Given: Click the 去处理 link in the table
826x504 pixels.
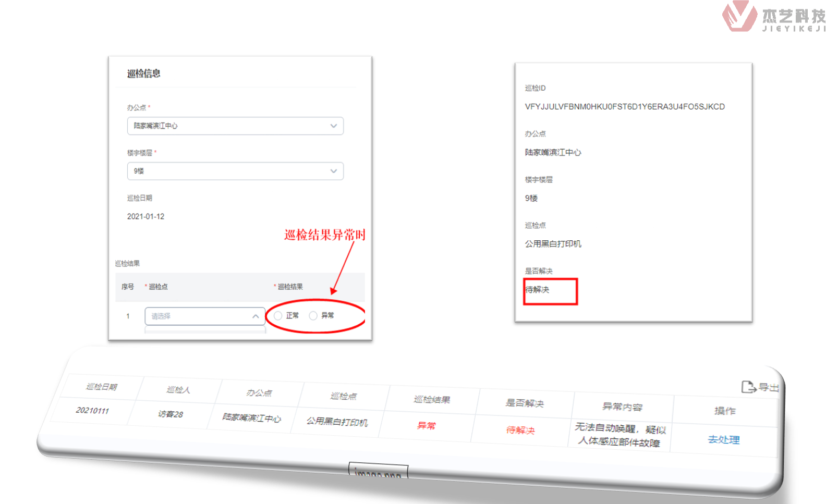Looking at the screenshot, I should [x=723, y=439].
